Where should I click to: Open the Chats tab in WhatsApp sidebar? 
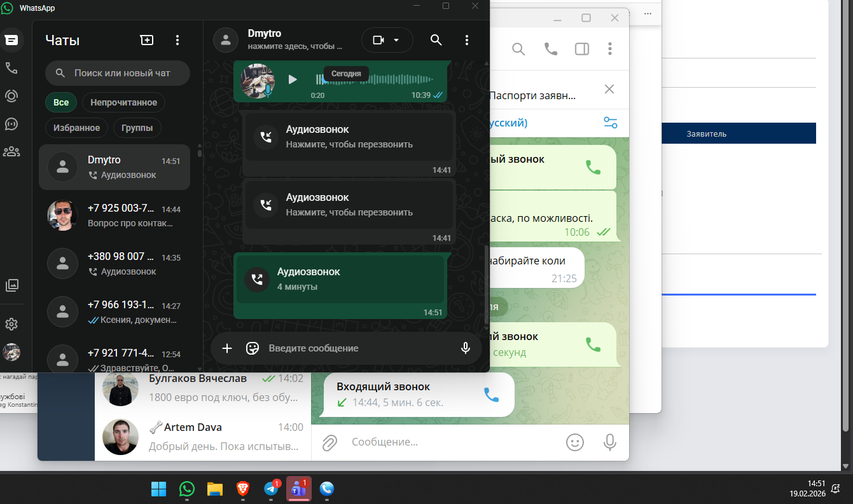pos(11,40)
